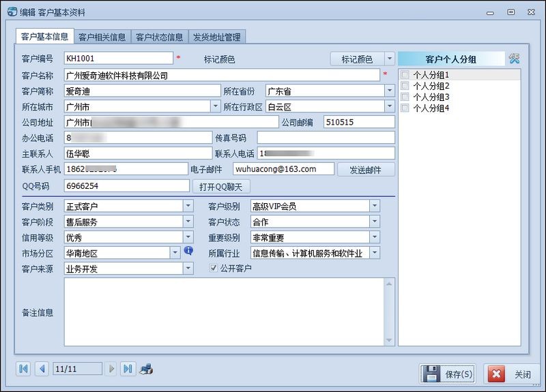This screenshot has width=546, height=392.
Task: Uncheck the 公开客户 checkbox
Action: [x=214, y=268]
